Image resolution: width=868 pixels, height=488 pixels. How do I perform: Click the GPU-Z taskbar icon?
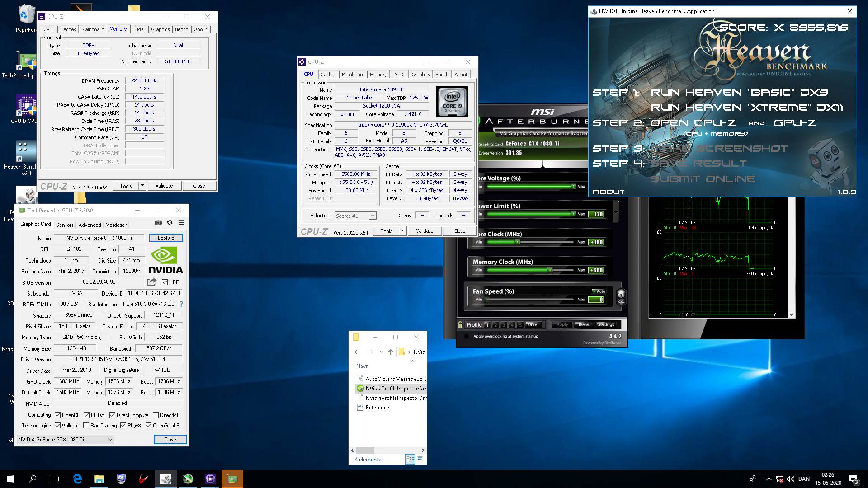[232, 479]
